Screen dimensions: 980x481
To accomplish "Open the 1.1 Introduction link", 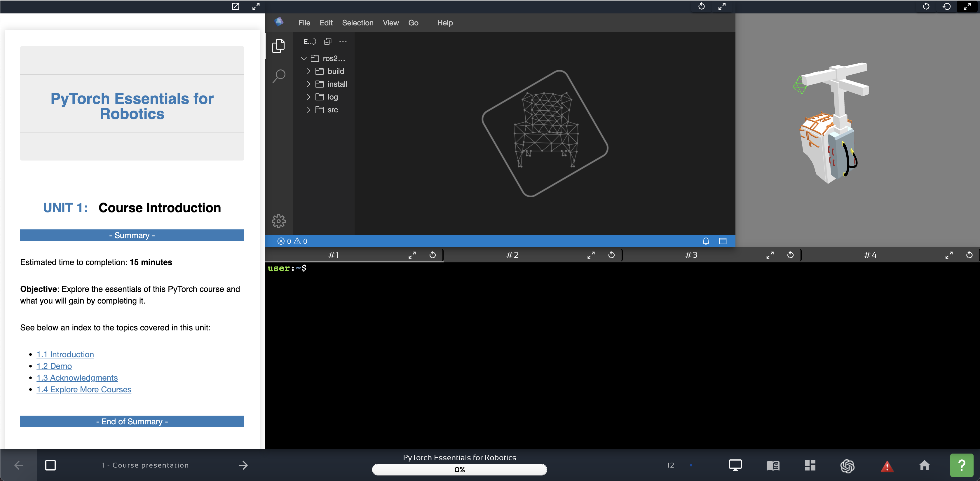I will (x=65, y=354).
